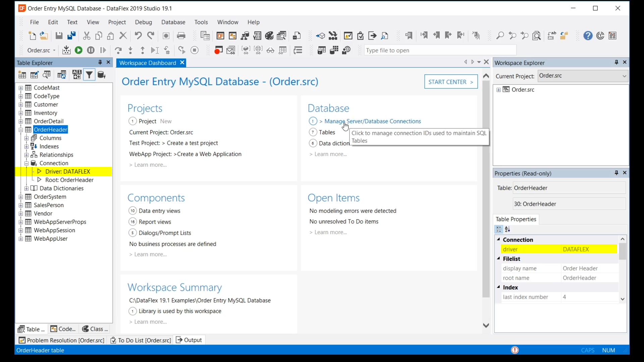Open the Tools menu
644x362 pixels.
[x=201, y=22]
